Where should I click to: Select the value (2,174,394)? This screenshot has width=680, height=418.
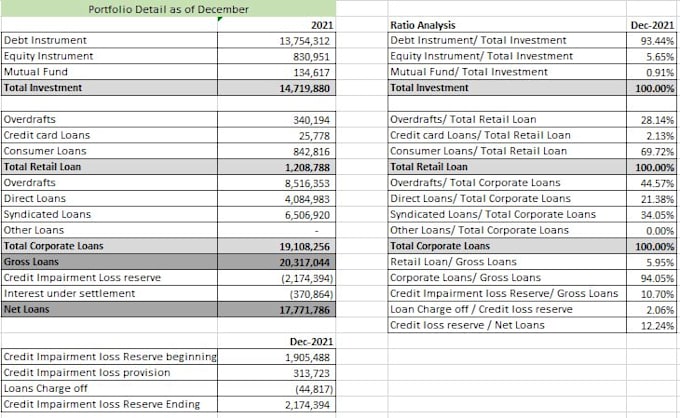tap(277, 278)
